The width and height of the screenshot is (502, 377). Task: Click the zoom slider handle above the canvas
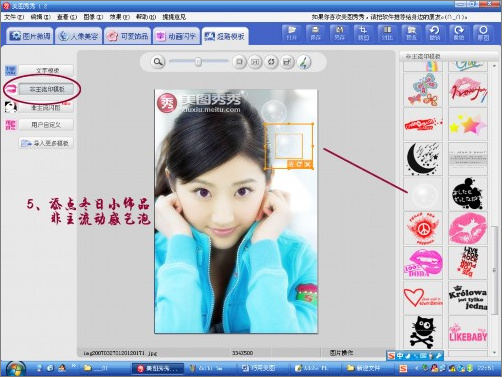pyautogui.click(x=198, y=62)
